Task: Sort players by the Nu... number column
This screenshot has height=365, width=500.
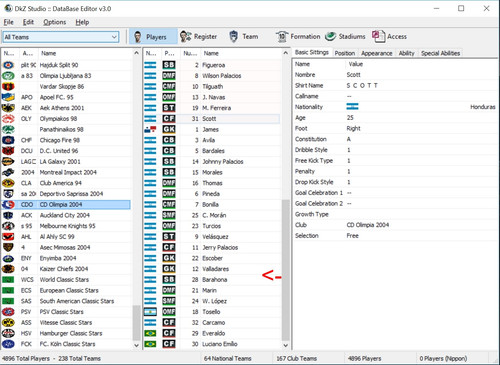Action: [190, 53]
